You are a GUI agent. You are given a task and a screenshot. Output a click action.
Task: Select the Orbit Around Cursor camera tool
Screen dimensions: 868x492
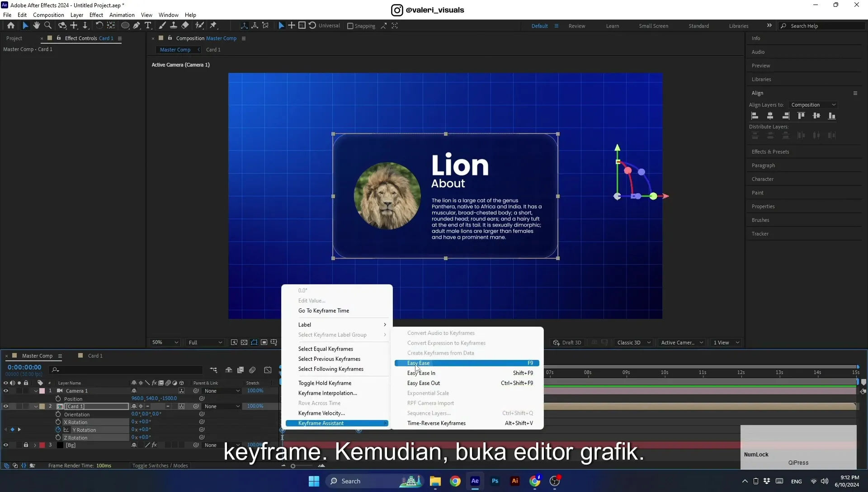point(62,26)
